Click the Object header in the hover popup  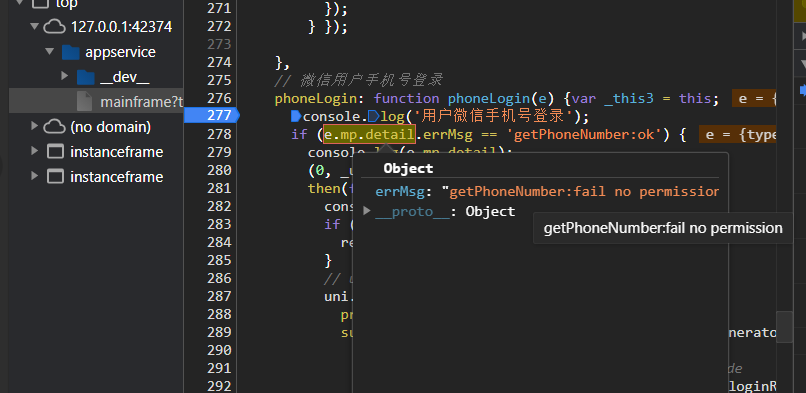[408, 168]
